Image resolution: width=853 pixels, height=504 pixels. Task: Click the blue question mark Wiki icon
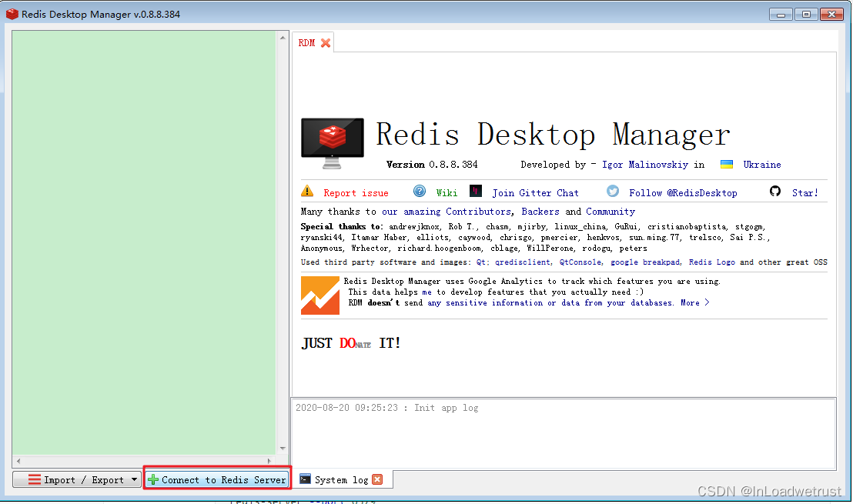pyautogui.click(x=420, y=191)
